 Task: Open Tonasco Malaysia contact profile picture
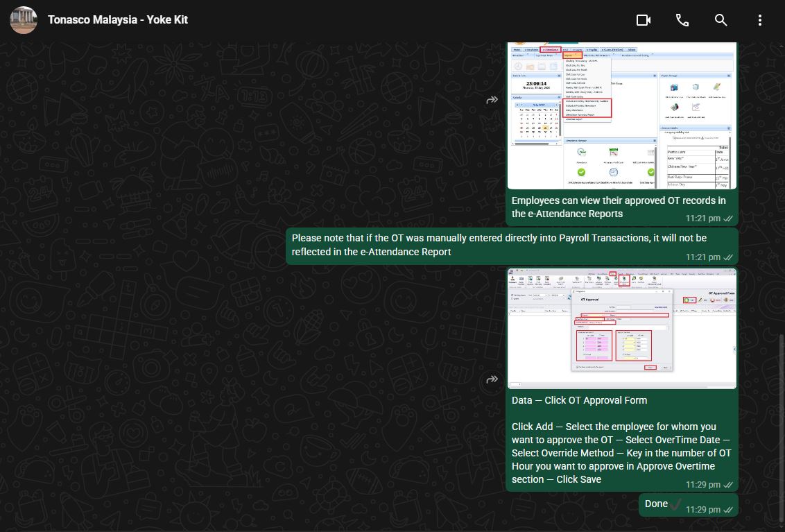click(24, 20)
